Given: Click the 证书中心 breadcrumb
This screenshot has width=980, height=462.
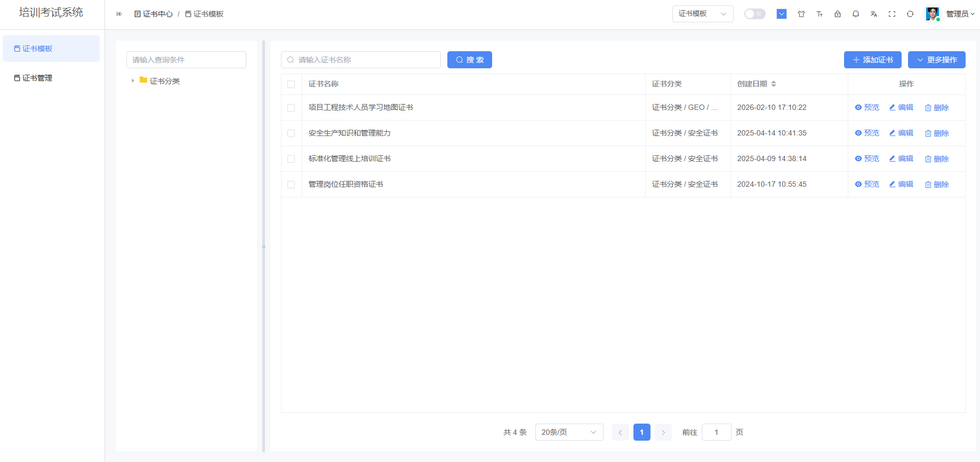Looking at the screenshot, I should (154, 14).
